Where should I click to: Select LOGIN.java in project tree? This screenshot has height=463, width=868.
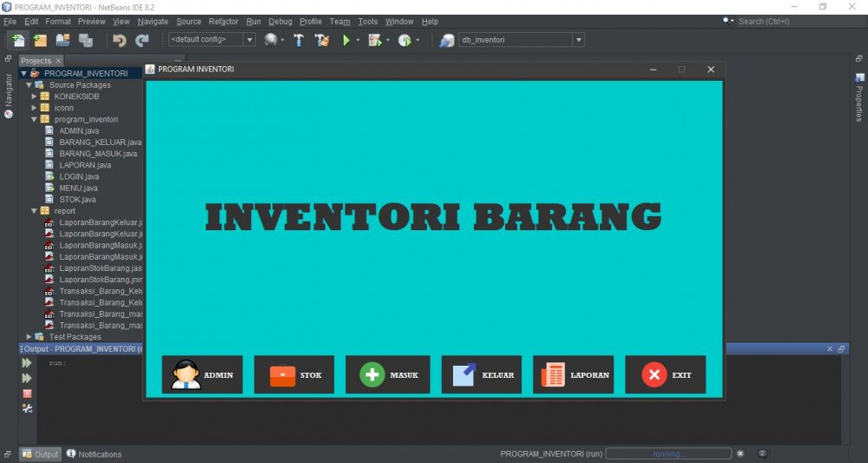(79, 176)
